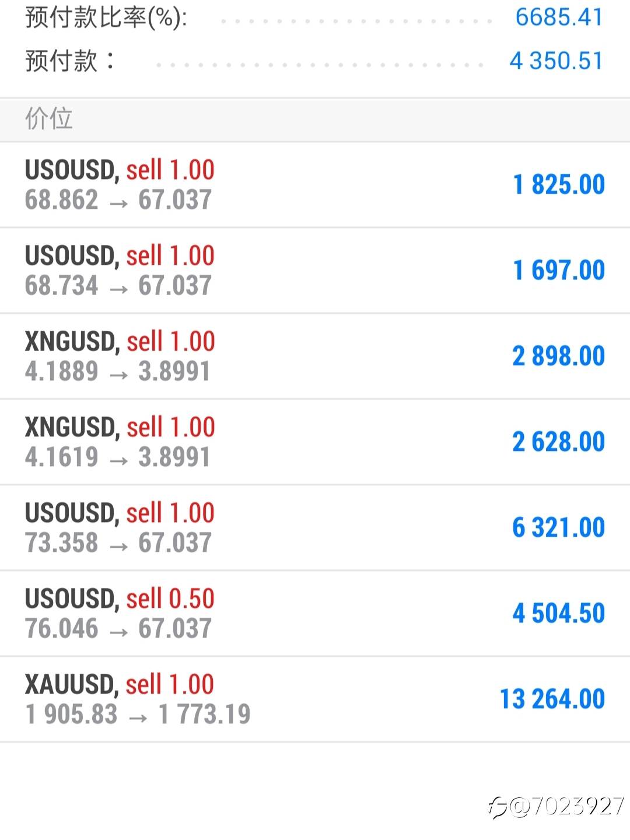
Task: Click the 预付款比率(%) label
Action: click(x=106, y=19)
